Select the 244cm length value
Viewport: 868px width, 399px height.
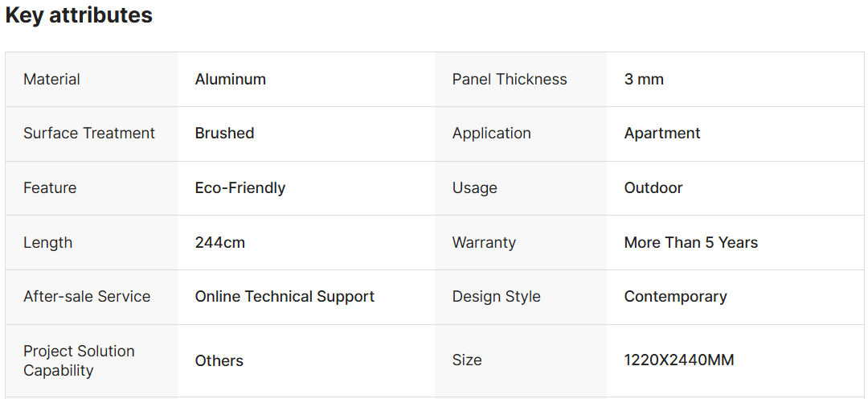pos(219,243)
